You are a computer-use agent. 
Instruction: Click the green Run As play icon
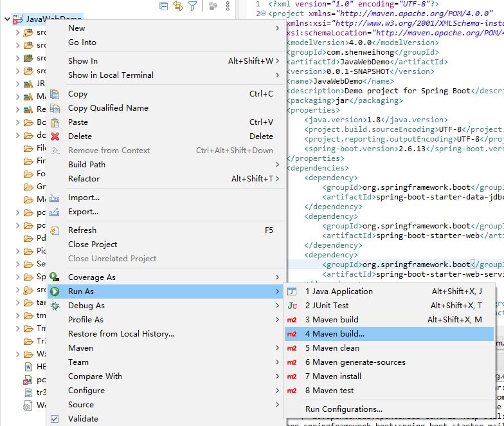pos(55,292)
